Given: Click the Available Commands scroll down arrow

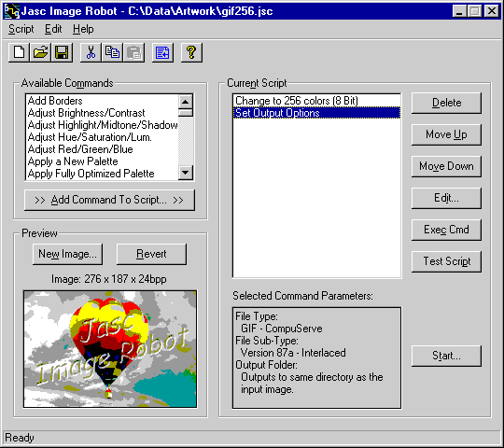Looking at the screenshot, I should 185,173.
